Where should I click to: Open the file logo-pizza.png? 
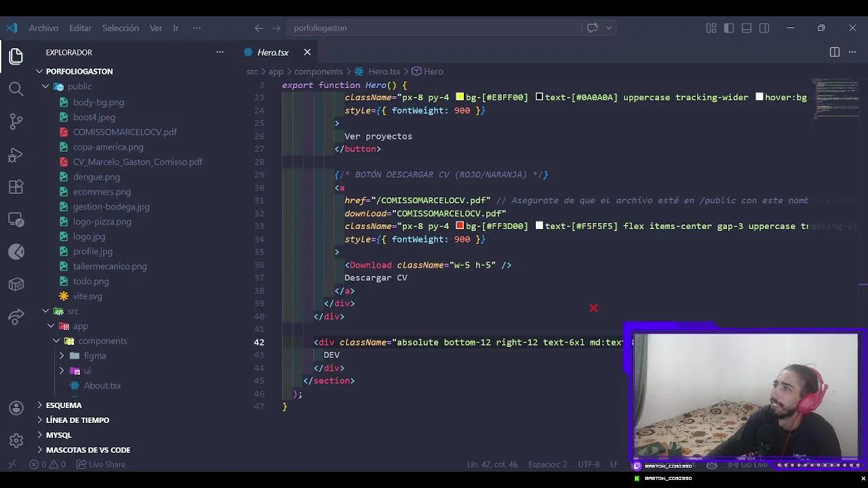102,222
